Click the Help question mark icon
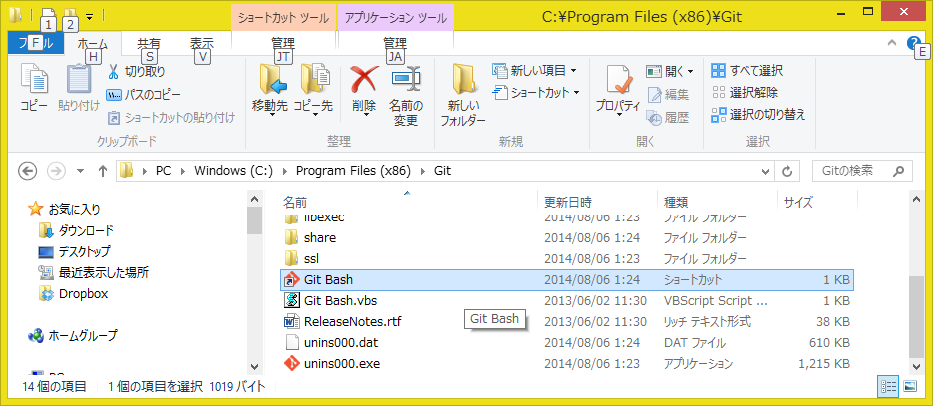The image size is (933, 406). tap(913, 43)
